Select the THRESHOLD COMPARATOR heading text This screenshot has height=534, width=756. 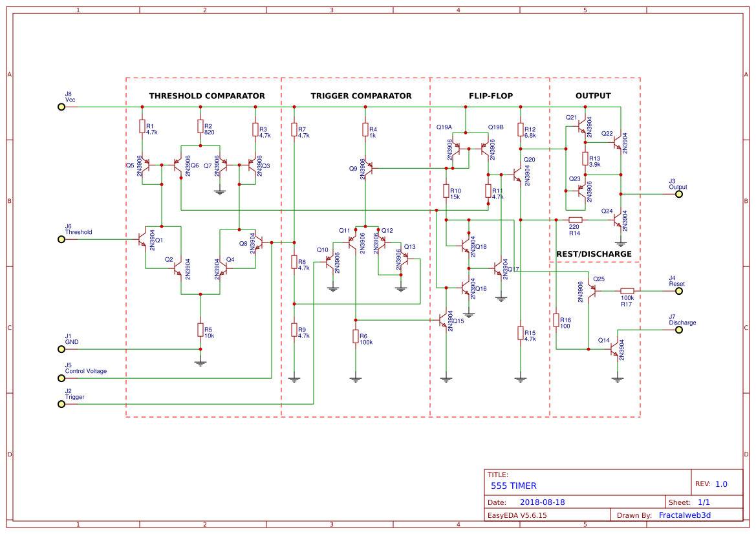[x=207, y=96]
